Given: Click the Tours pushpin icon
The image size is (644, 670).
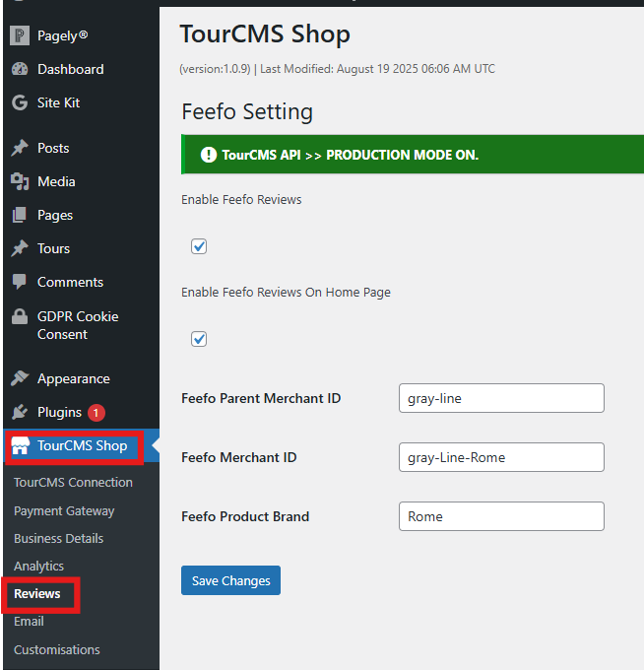Looking at the screenshot, I should coord(20,248).
